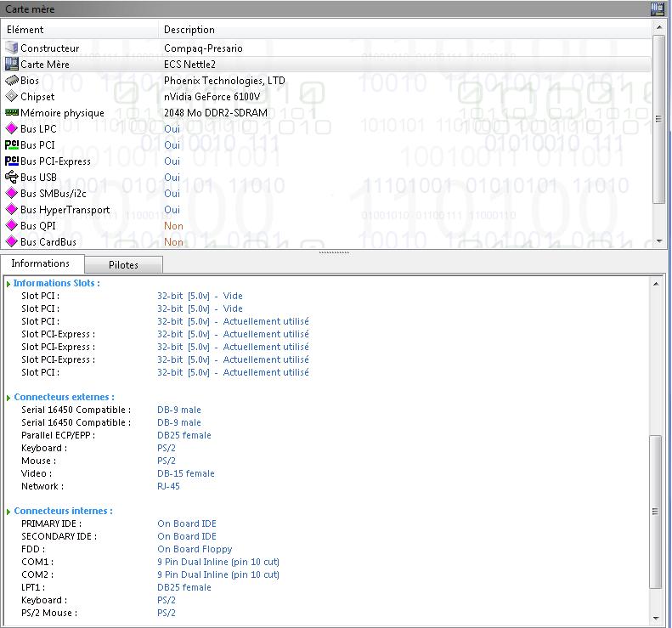The width and height of the screenshot is (672, 628).
Task: Click nVidia GeForce 6100V value
Action: click(212, 96)
